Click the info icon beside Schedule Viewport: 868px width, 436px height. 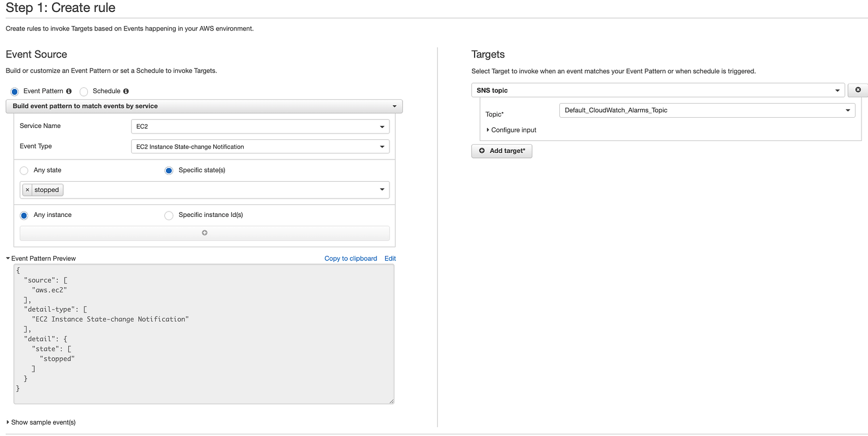126,91
